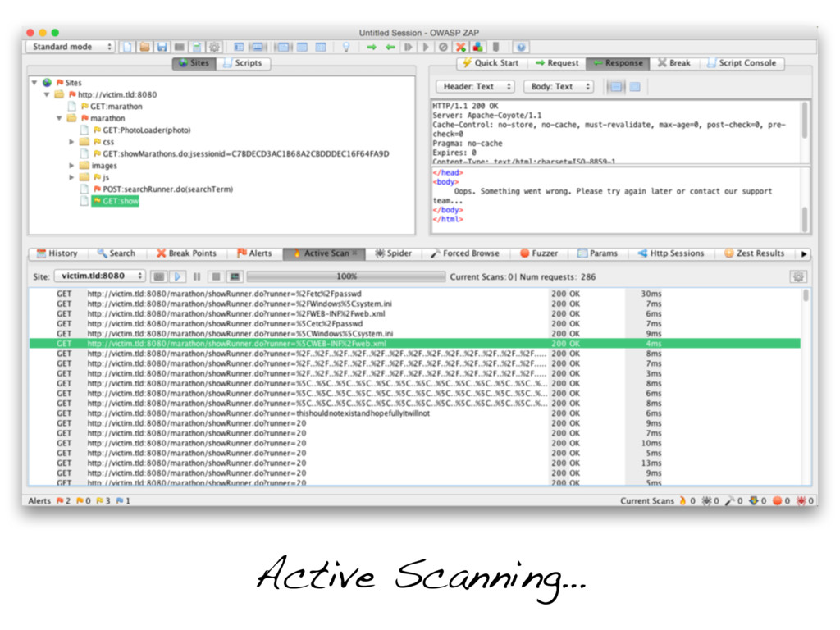840x630 pixels.
Task: Open the Alerts tab
Action: [x=254, y=253]
